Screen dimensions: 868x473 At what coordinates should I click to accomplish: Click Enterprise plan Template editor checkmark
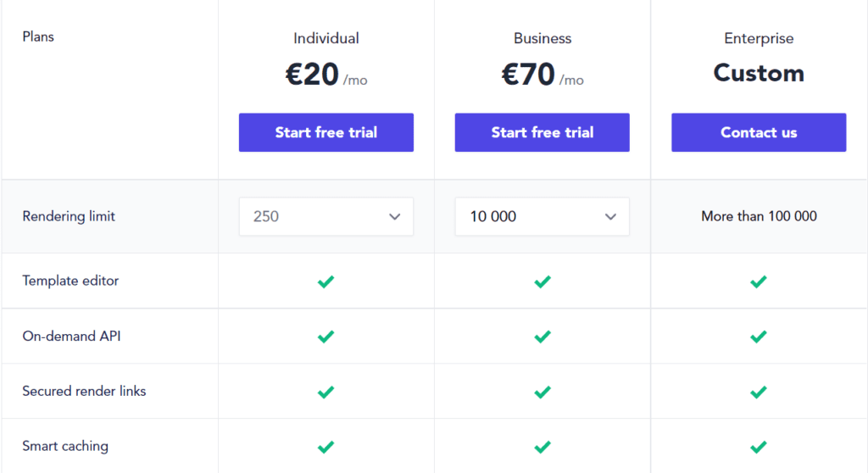(x=759, y=281)
